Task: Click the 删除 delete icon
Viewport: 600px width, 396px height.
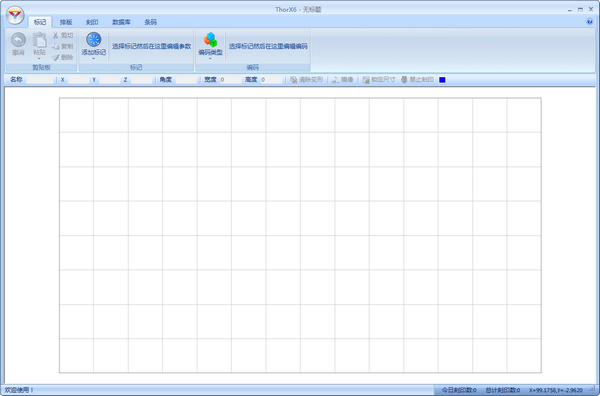Action: tap(55, 57)
